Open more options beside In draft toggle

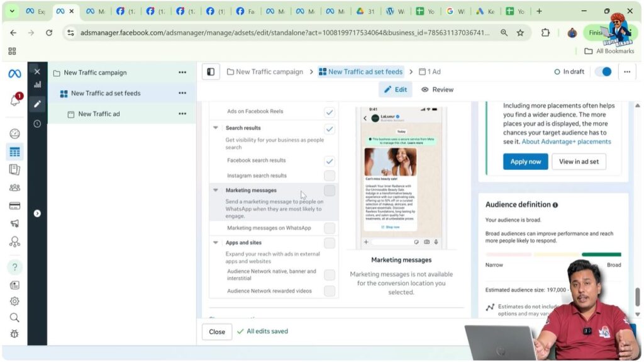click(x=627, y=72)
